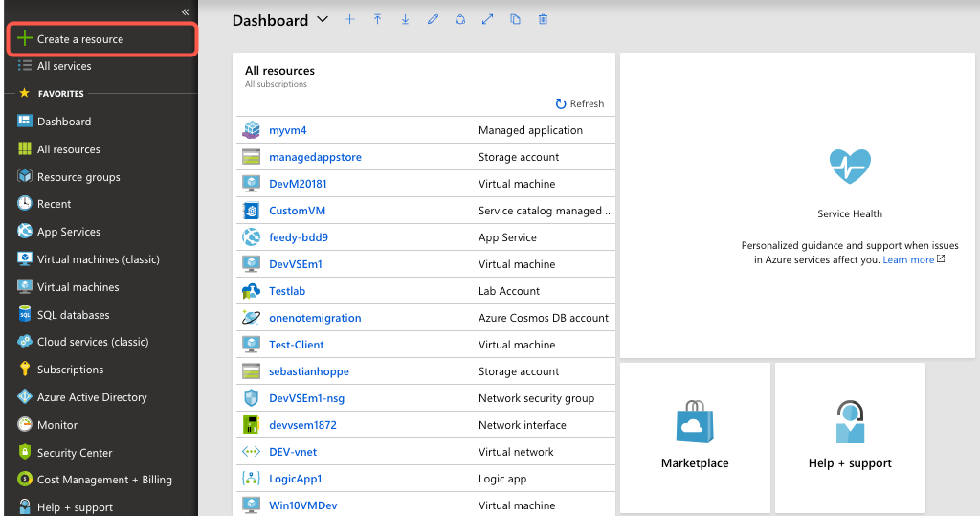Click the download dashboard arrow icon
Viewport: 980px width, 516px height.
point(405,19)
